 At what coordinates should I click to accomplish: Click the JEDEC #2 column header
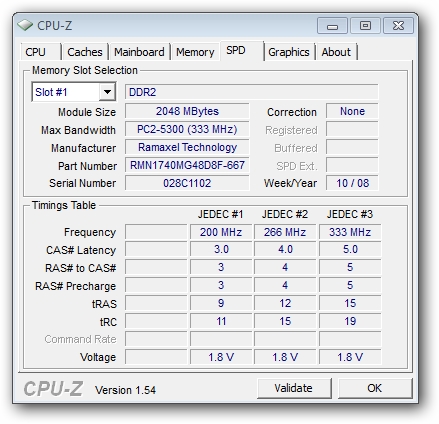point(285,214)
